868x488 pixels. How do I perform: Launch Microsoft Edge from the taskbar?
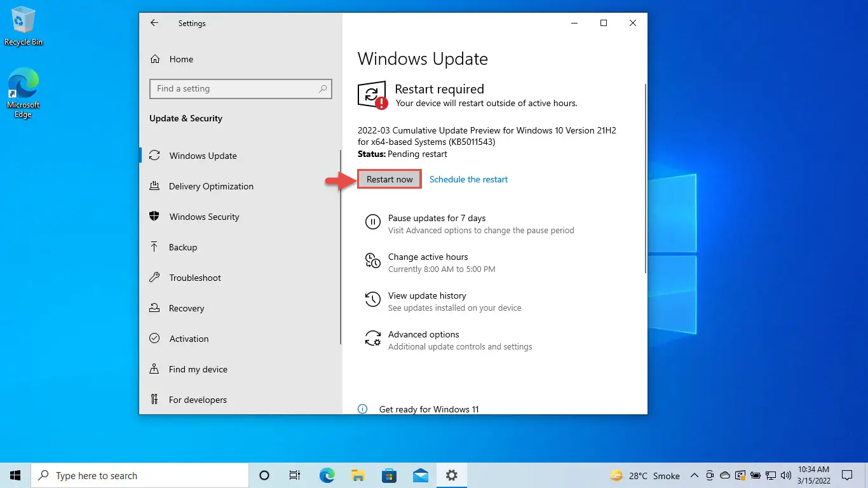(327, 475)
